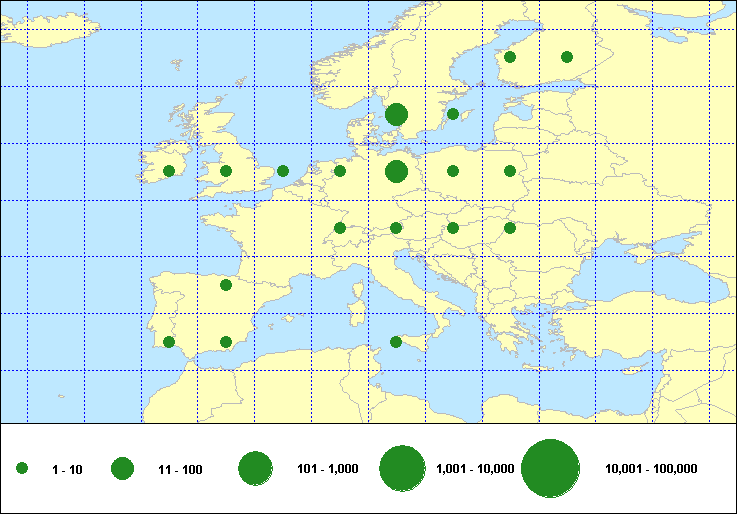
Task: Click the '11 - 100' legend label
Action: [x=180, y=469]
